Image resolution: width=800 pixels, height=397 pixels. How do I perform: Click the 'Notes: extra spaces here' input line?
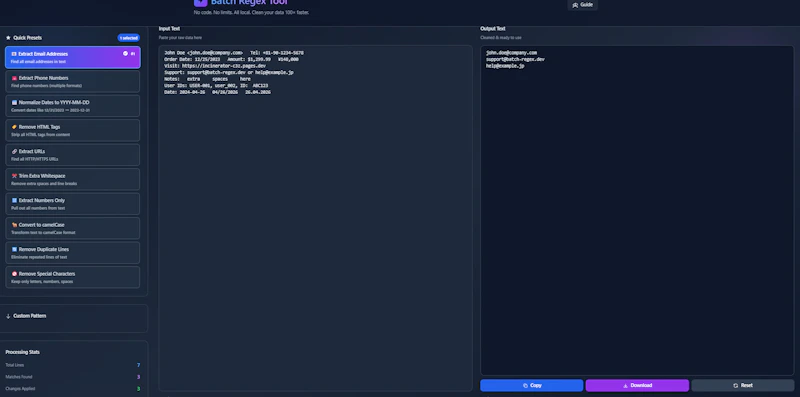tap(207, 79)
